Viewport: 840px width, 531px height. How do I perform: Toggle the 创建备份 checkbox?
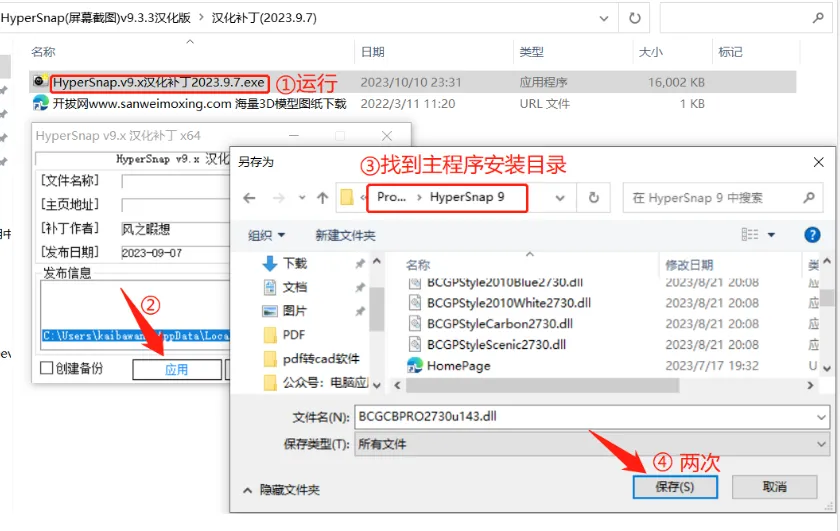click(x=47, y=368)
